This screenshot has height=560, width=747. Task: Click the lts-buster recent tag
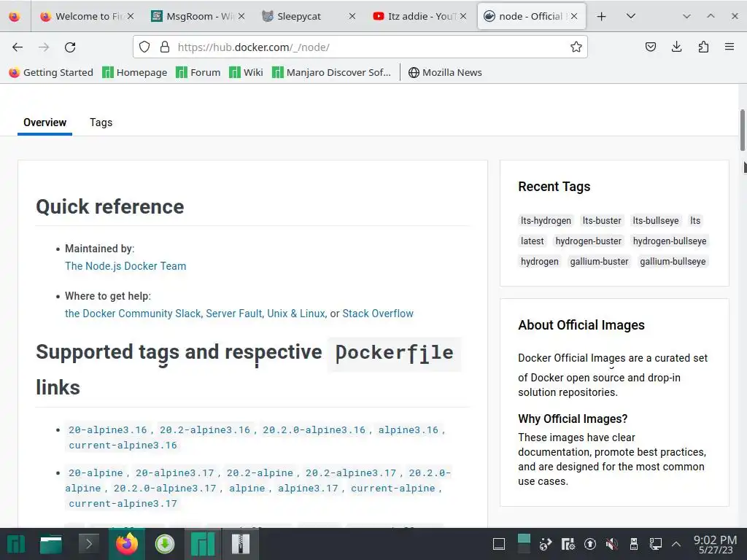tap(602, 220)
